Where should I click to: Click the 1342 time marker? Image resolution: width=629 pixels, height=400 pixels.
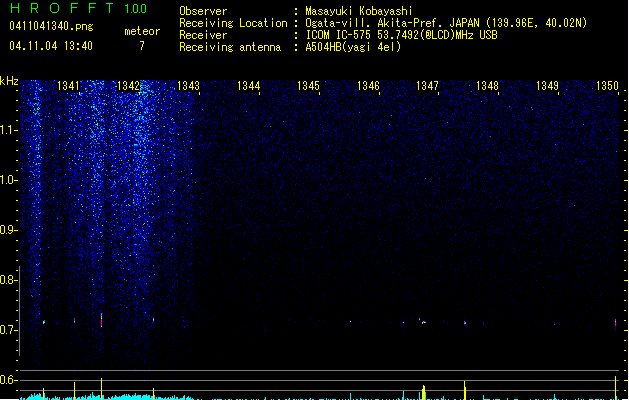[x=128, y=86]
